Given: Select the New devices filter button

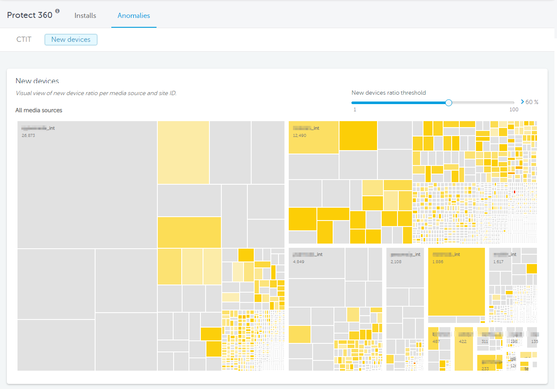Looking at the screenshot, I should click(71, 39).
